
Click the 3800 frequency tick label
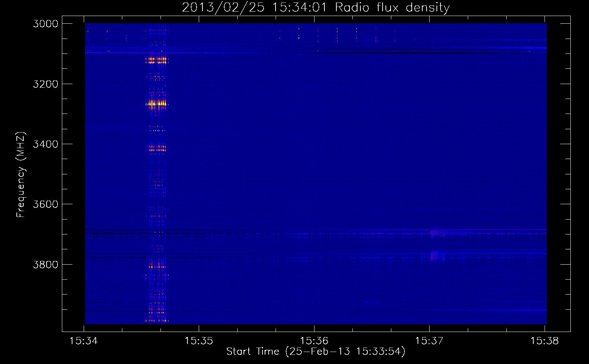tap(46, 264)
